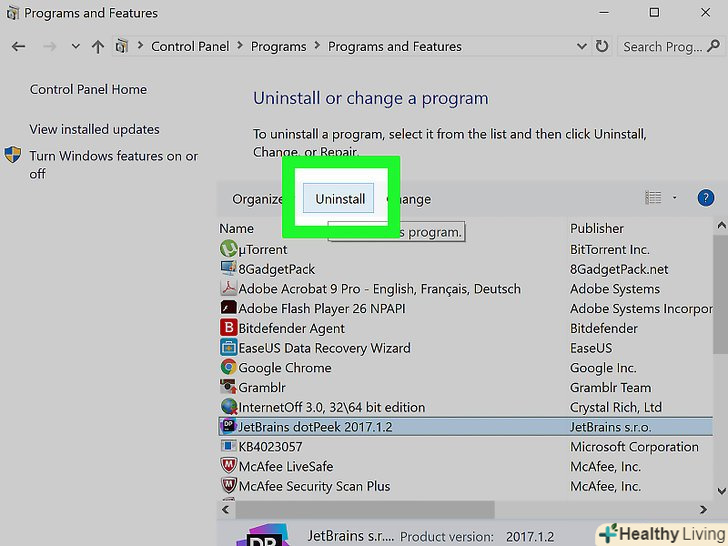This screenshot has height=546, width=728.
Task: Select the Adobe Flash Player icon
Action: (x=228, y=307)
